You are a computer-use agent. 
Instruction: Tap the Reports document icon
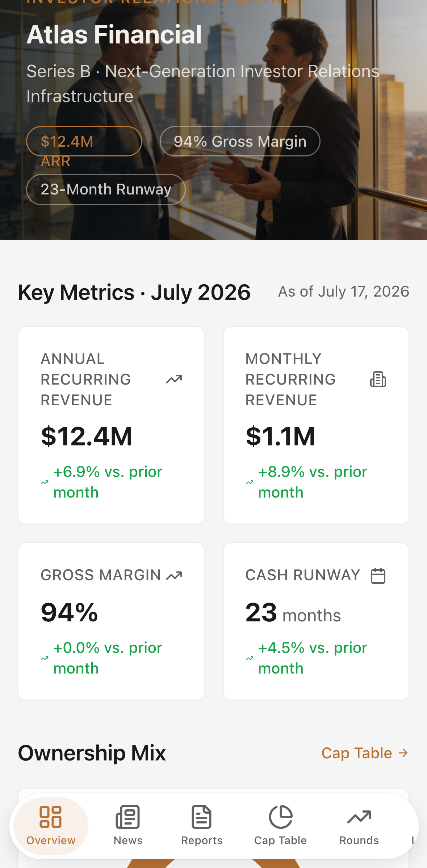point(202,817)
